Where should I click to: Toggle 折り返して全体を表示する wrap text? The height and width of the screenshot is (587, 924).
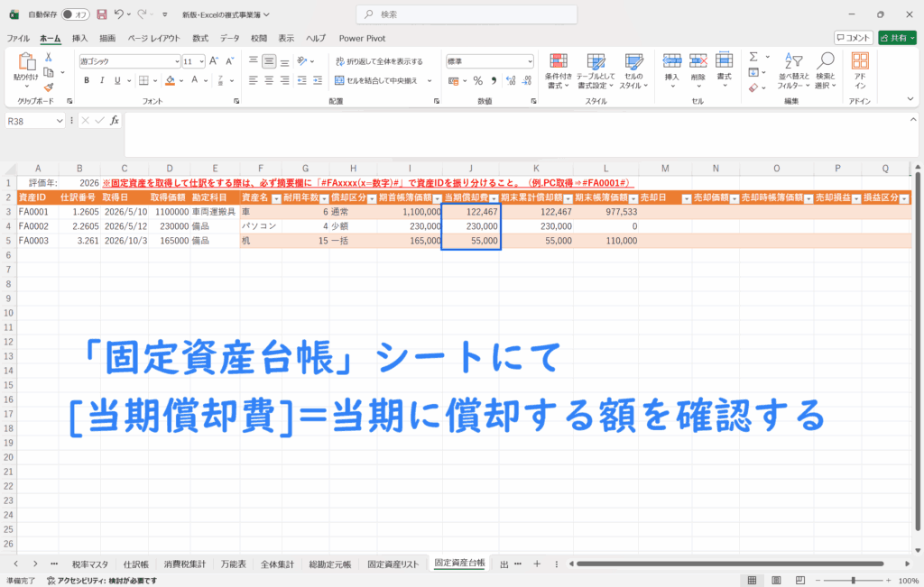377,61
